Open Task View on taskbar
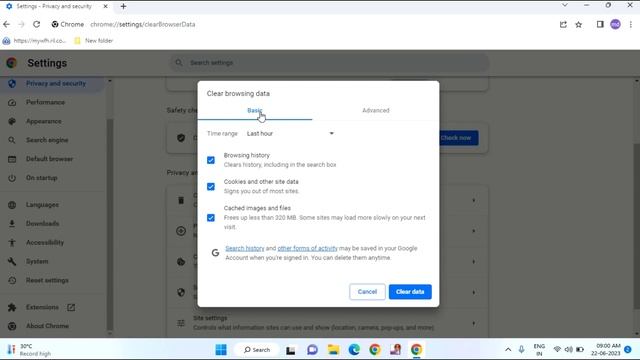Viewport: 640px width, 360px height. point(291,350)
